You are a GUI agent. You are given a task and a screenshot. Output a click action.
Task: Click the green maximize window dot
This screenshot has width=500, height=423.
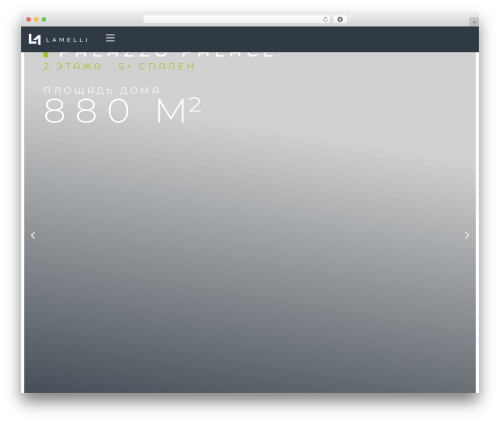point(44,20)
